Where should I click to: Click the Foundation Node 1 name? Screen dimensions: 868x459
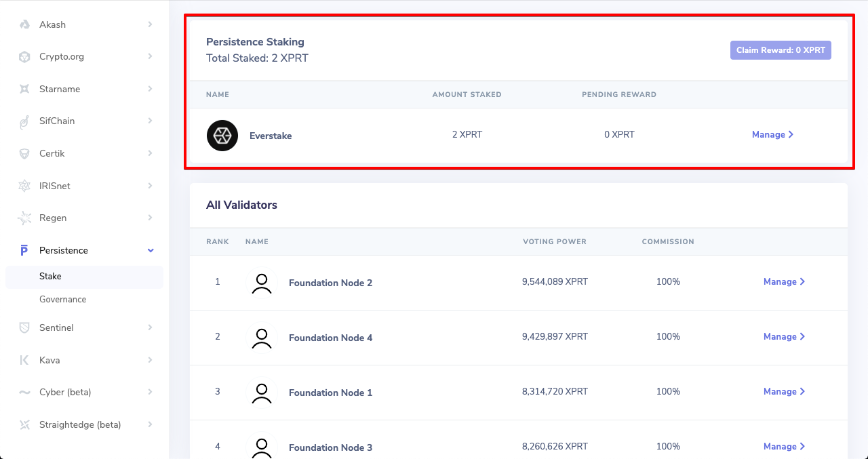[330, 393]
